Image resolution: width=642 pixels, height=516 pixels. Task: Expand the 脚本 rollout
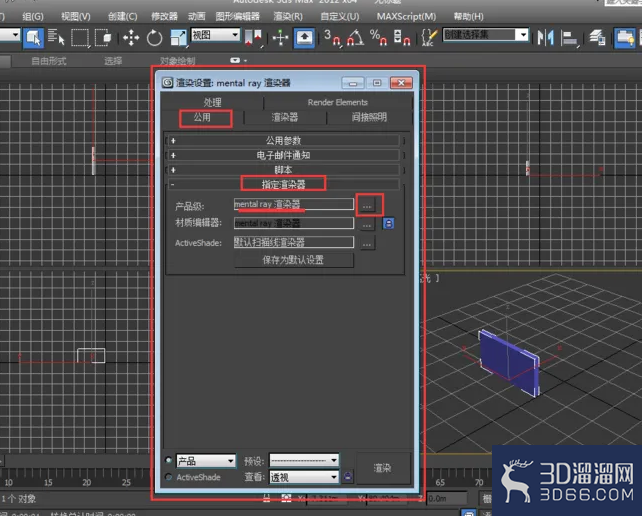click(283, 170)
